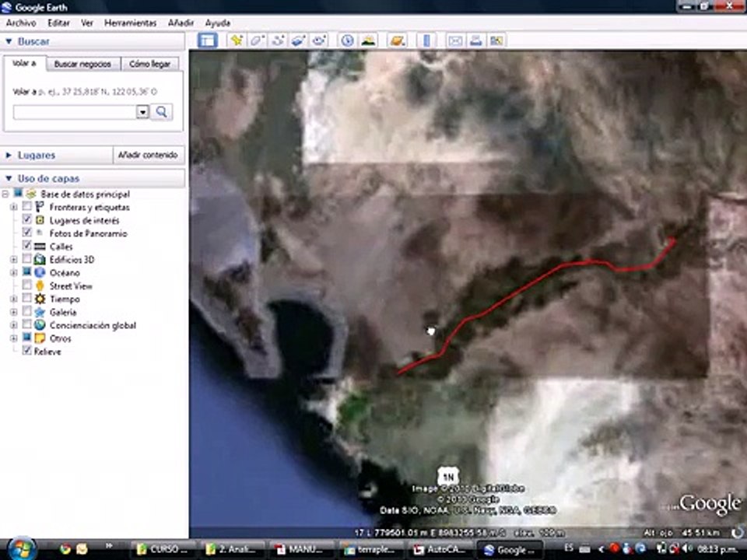Switch planet view toolbar icon
747x560 pixels.
point(397,40)
